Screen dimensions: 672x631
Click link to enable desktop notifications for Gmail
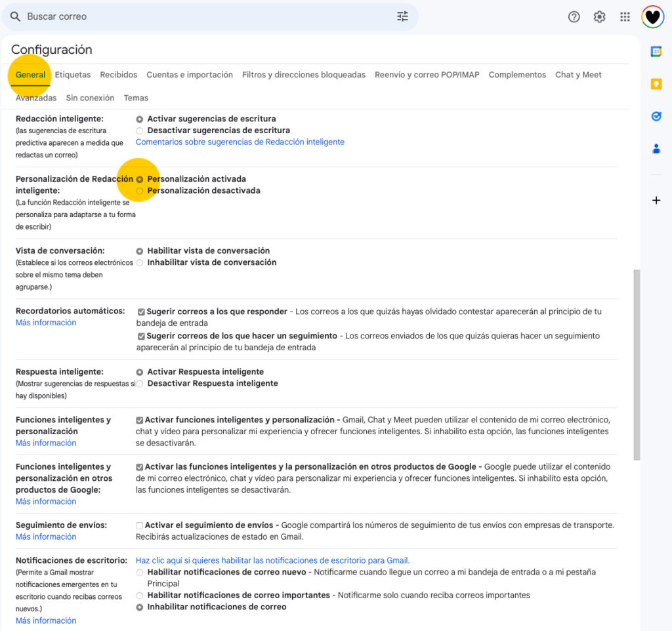click(x=272, y=560)
